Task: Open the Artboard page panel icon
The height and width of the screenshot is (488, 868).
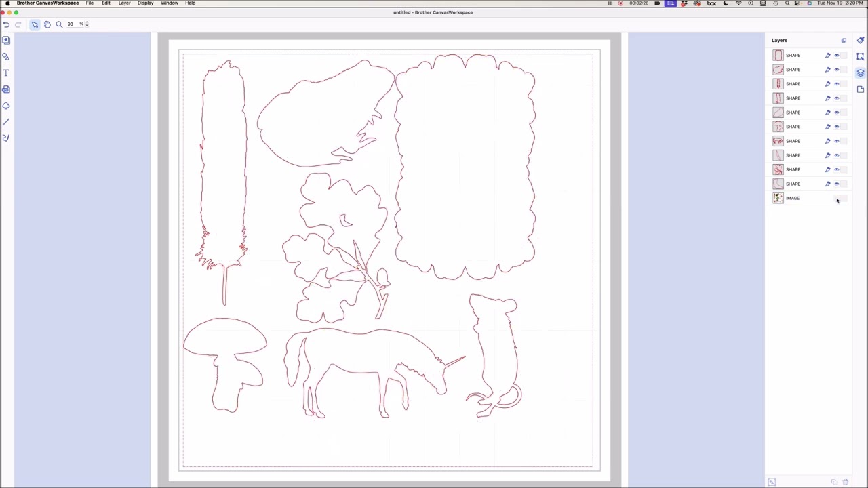Action: point(861,89)
